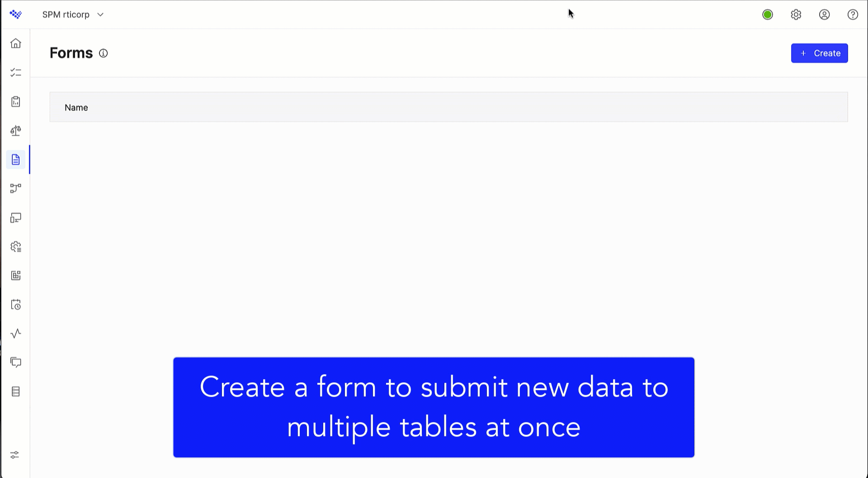The height and width of the screenshot is (478, 868).
Task: Open the scales comparison sidebar icon
Action: (x=16, y=131)
